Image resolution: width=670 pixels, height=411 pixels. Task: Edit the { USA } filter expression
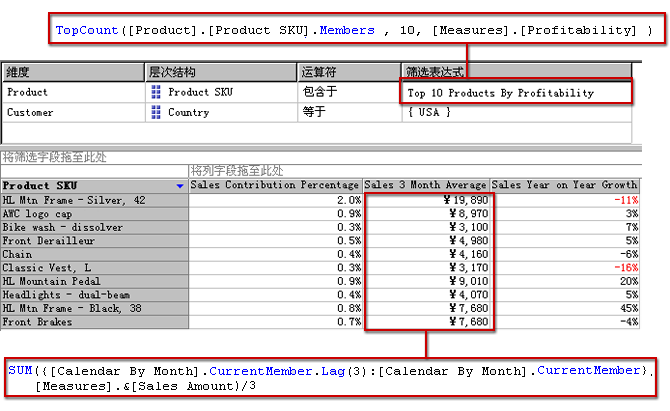click(516, 112)
